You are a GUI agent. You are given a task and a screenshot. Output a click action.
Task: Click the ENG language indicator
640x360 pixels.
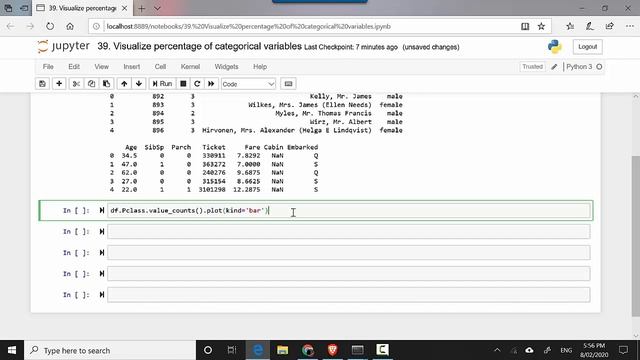coord(566,350)
